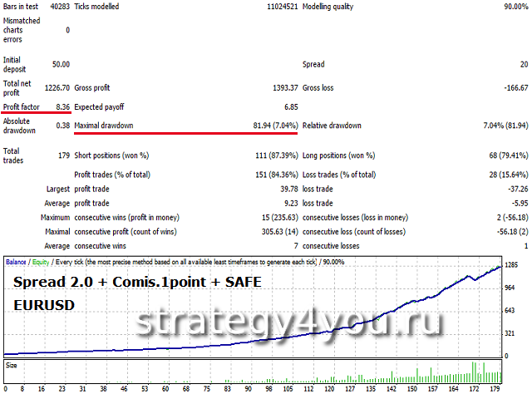
Task: Select the Initial deposit value 50.00
Action: (60, 64)
